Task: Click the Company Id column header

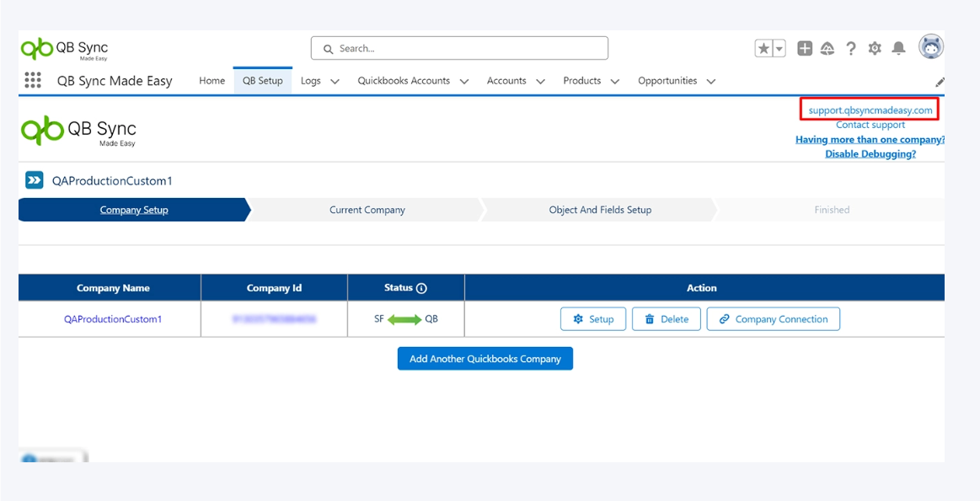Action: coord(274,288)
